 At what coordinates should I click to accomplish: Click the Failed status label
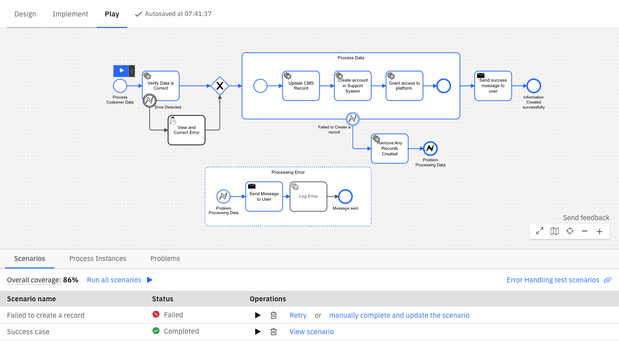(173, 315)
